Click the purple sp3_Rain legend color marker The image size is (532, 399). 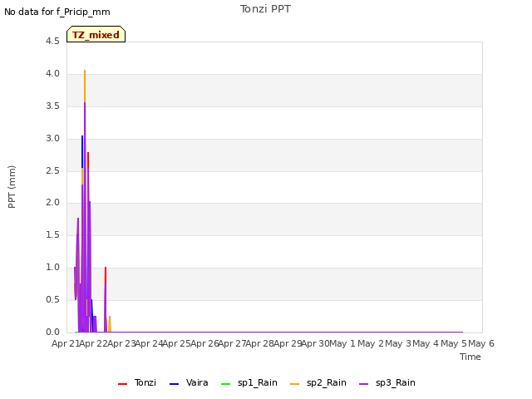[x=364, y=384]
